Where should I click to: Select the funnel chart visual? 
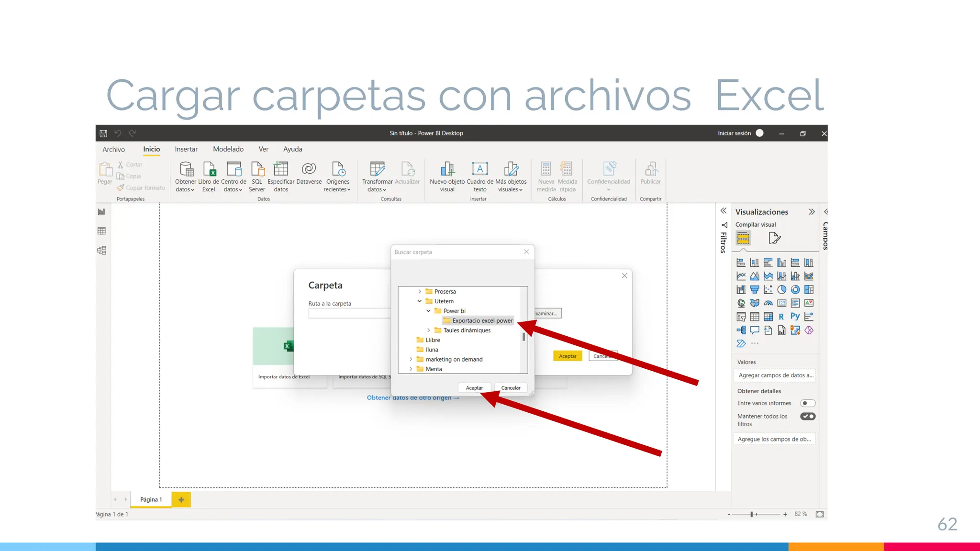pyautogui.click(x=755, y=289)
